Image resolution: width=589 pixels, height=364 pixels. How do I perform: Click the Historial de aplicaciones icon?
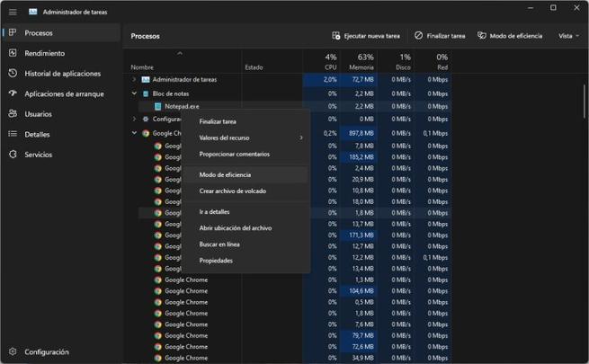pyautogui.click(x=13, y=73)
